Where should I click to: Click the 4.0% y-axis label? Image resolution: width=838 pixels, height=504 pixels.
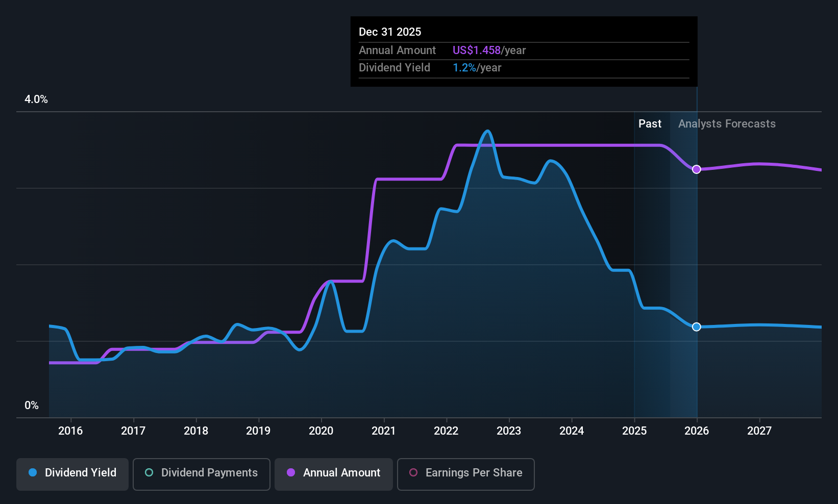click(x=36, y=99)
